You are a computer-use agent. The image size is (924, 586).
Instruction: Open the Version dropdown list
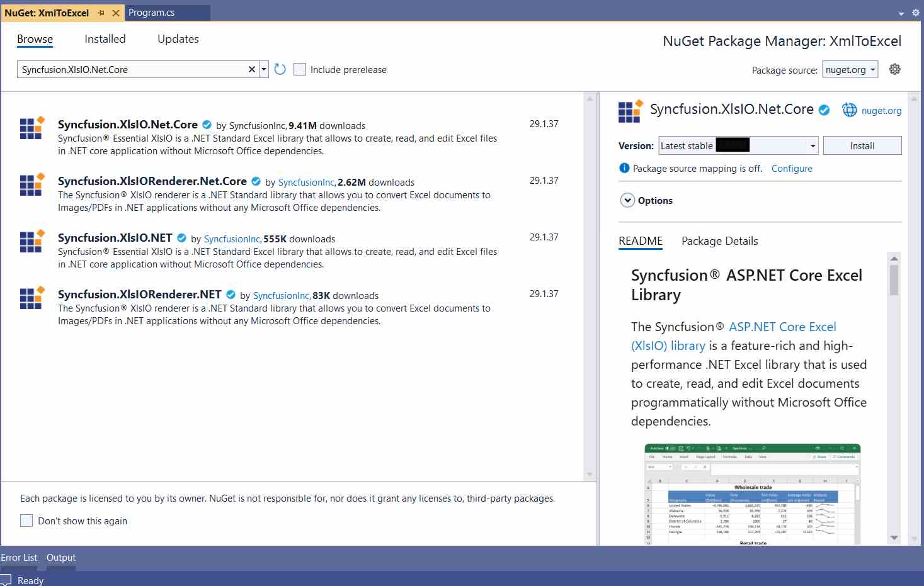[x=813, y=146]
